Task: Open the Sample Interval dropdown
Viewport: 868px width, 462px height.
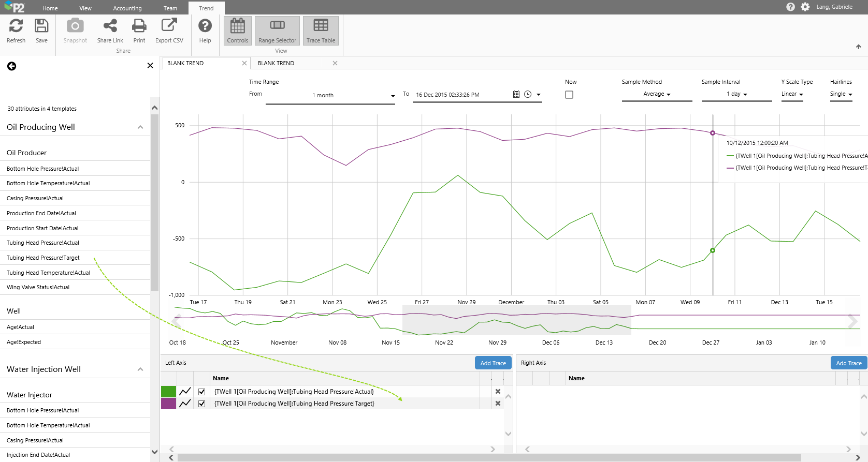Action: coord(736,94)
